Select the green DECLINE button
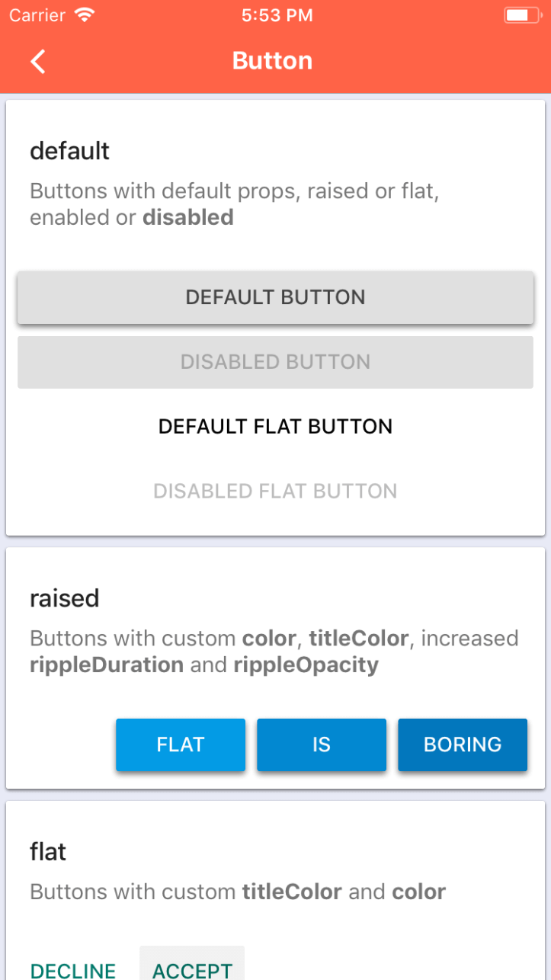This screenshot has height=980, width=551. [73, 969]
